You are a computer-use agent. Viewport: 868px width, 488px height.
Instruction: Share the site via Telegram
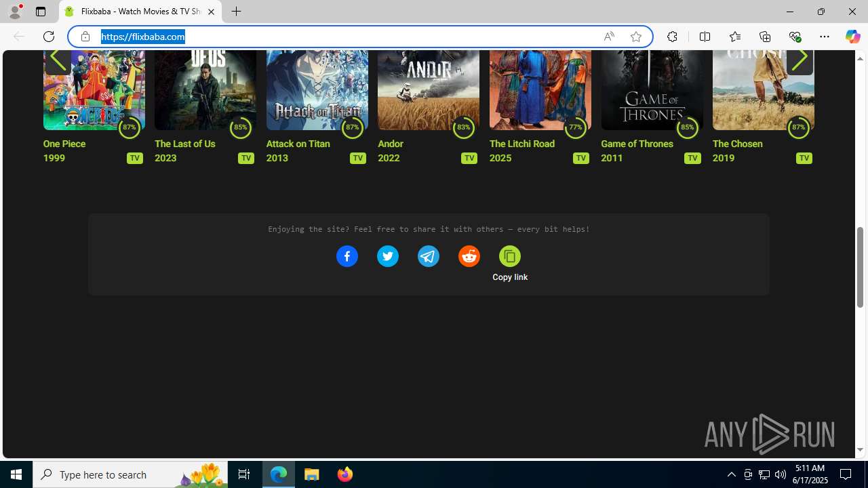point(429,256)
